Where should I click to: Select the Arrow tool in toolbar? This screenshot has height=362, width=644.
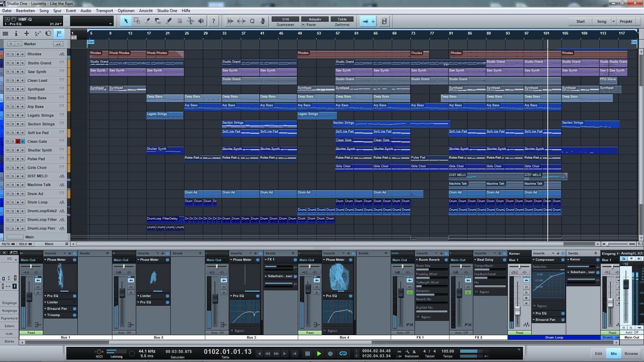click(126, 21)
